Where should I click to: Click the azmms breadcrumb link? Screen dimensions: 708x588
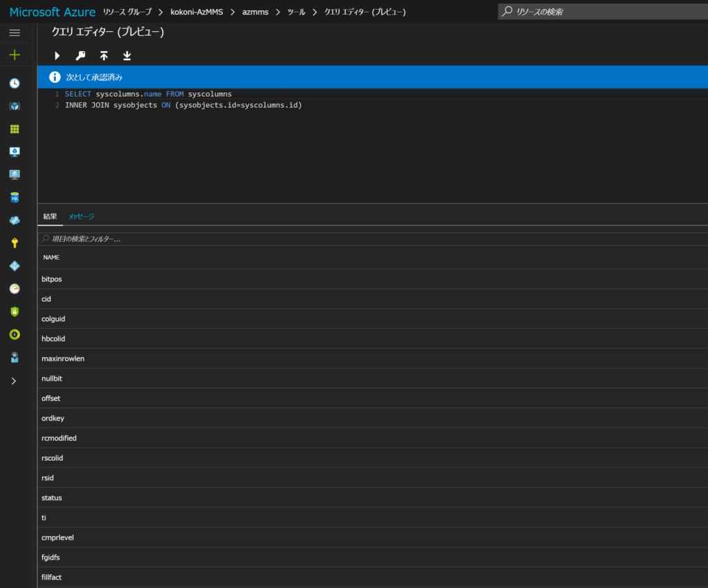(255, 12)
